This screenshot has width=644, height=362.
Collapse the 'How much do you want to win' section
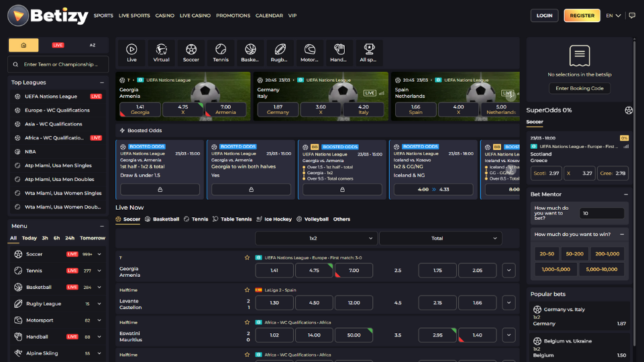[622, 235]
